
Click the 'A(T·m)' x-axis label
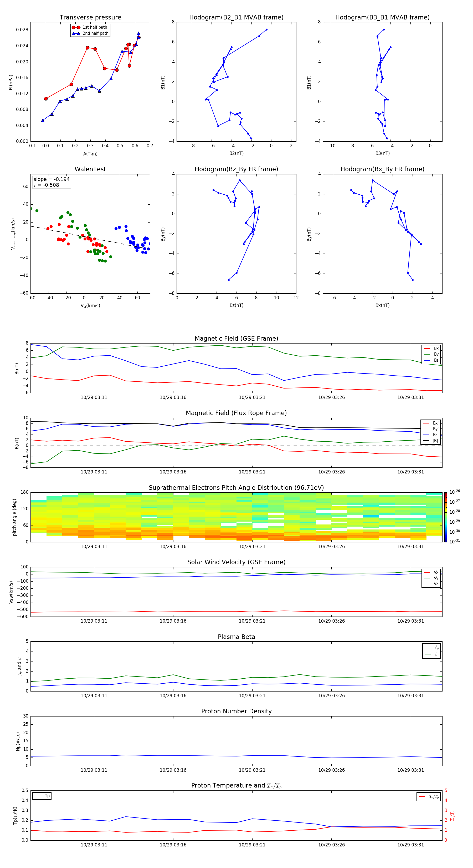coord(90,154)
